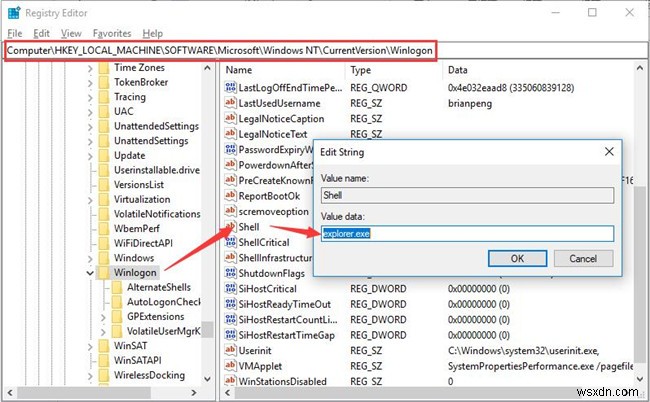Click the LastUsedUsername string value icon
The height and width of the screenshot is (402, 650).
coord(230,103)
